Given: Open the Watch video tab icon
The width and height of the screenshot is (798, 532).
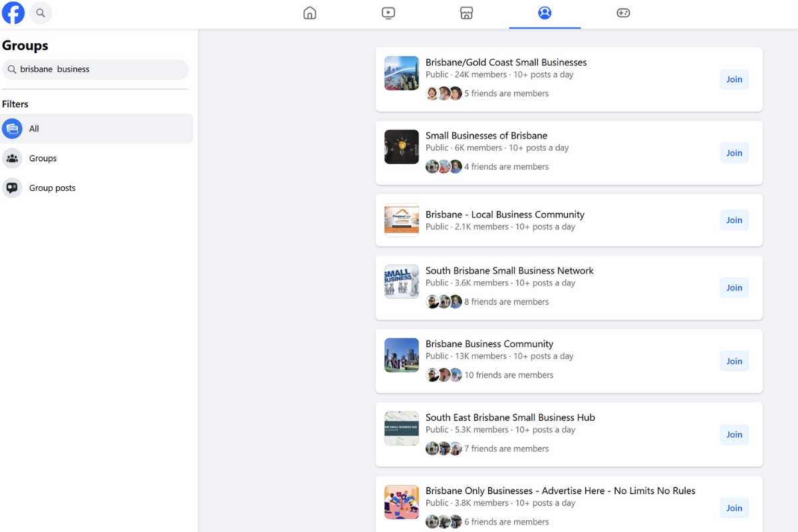Looking at the screenshot, I should pyautogui.click(x=388, y=13).
